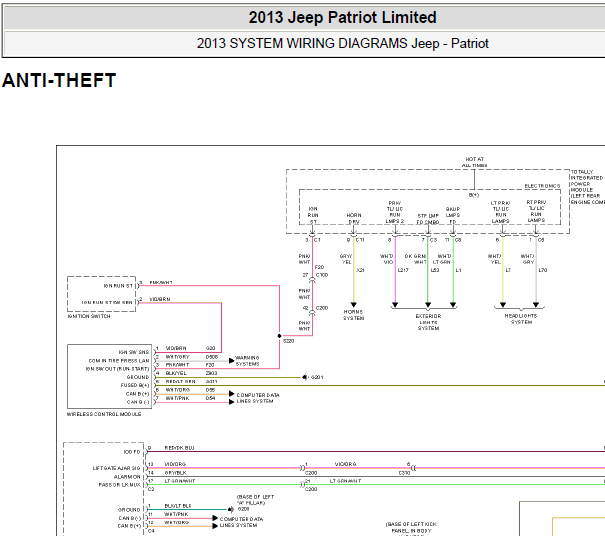605x536 pixels.
Task: Click the L70 circuit label
Action: pos(543,270)
